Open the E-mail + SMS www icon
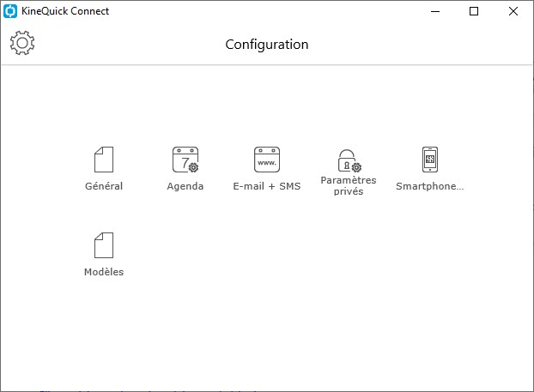This screenshot has width=534, height=392. click(267, 160)
